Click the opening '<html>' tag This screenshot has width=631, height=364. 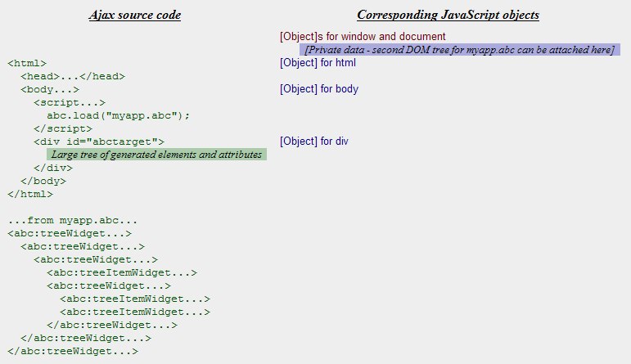(27, 64)
